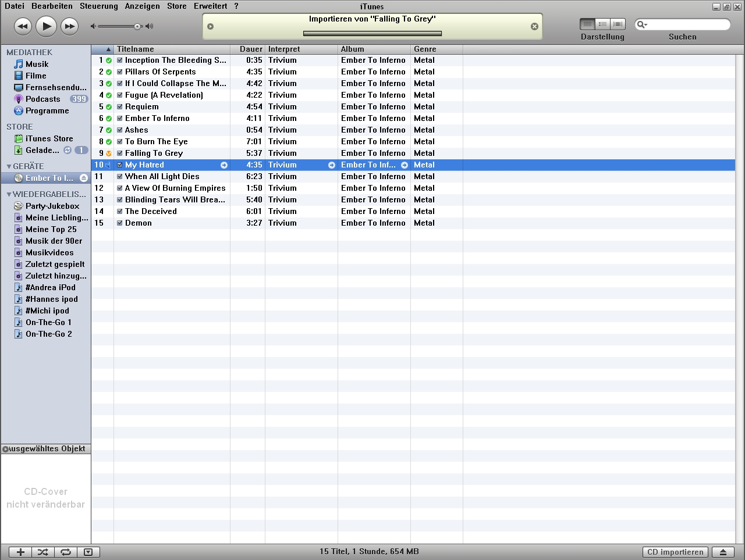The image size is (745, 560).
Task: Open the Steuerung menu
Action: click(99, 6)
